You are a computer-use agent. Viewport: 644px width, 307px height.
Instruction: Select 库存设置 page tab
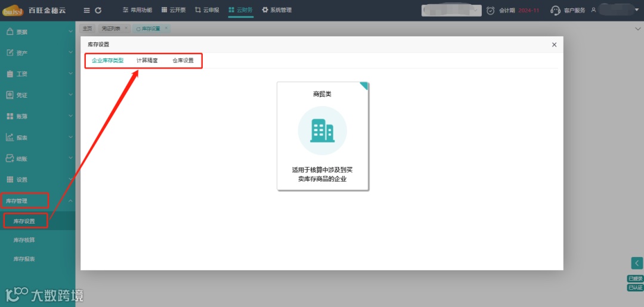pos(148,29)
